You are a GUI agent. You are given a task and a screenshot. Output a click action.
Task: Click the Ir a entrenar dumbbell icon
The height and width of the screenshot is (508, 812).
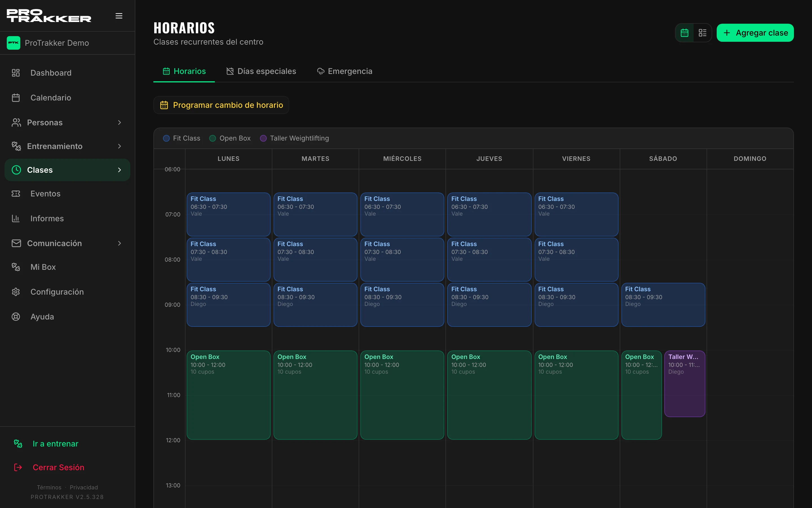(18, 443)
